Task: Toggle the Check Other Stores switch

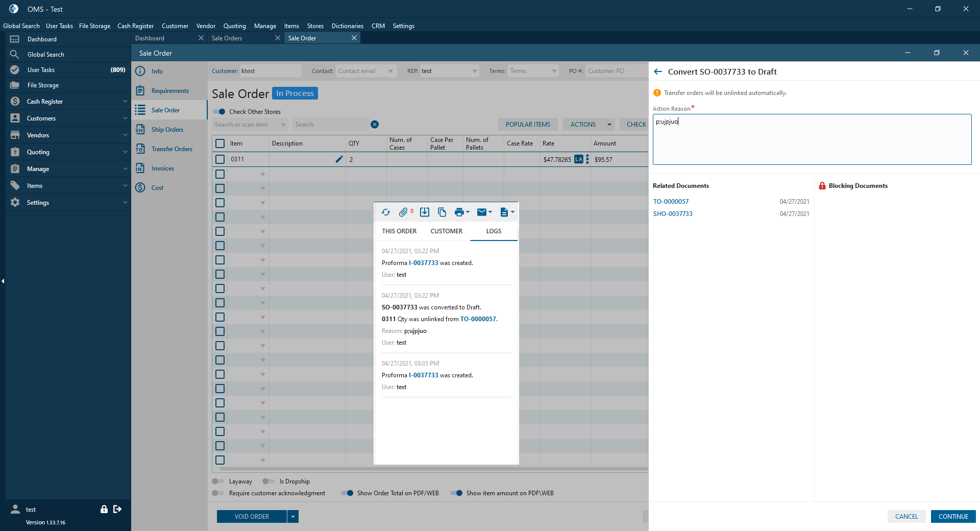Action: pyautogui.click(x=219, y=112)
